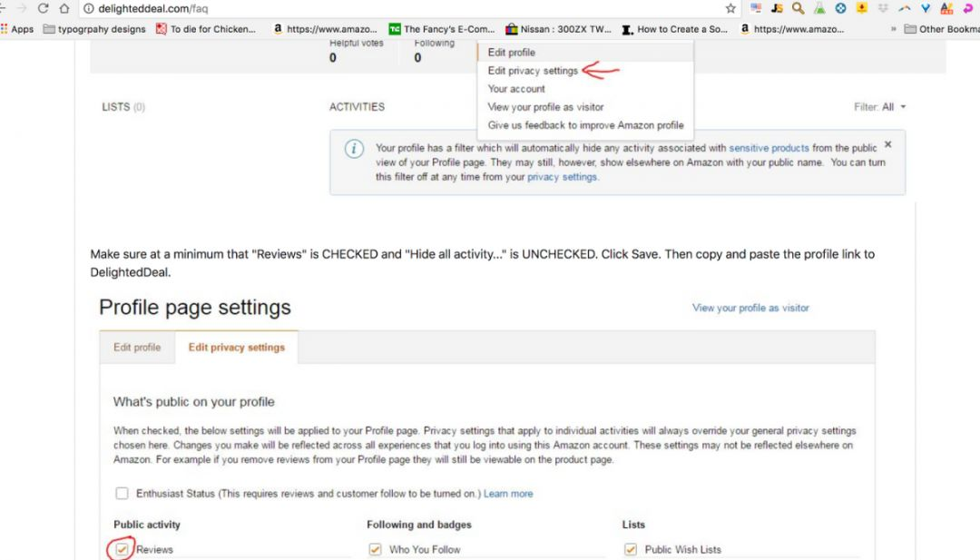The height and width of the screenshot is (560, 980).
Task: Click the blue info icon in the notice
Action: [x=354, y=149]
